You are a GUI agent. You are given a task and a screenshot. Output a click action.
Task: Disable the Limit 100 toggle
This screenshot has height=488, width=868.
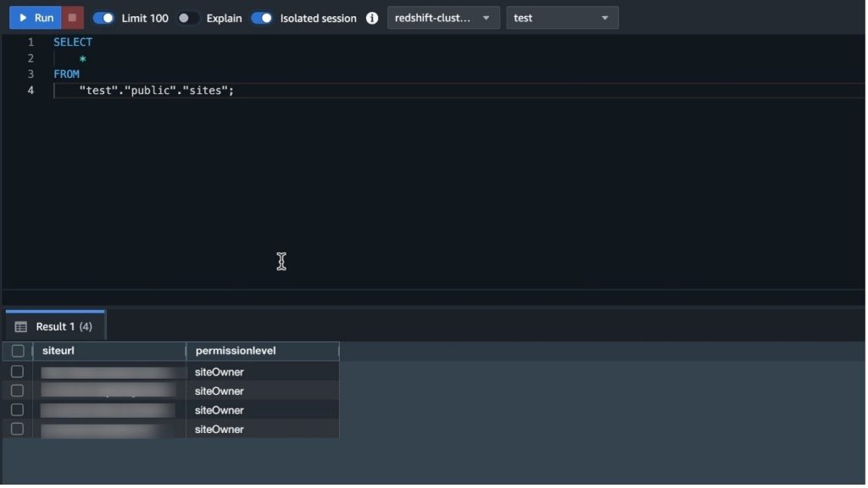pyautogui.click(x=103, y=17)
